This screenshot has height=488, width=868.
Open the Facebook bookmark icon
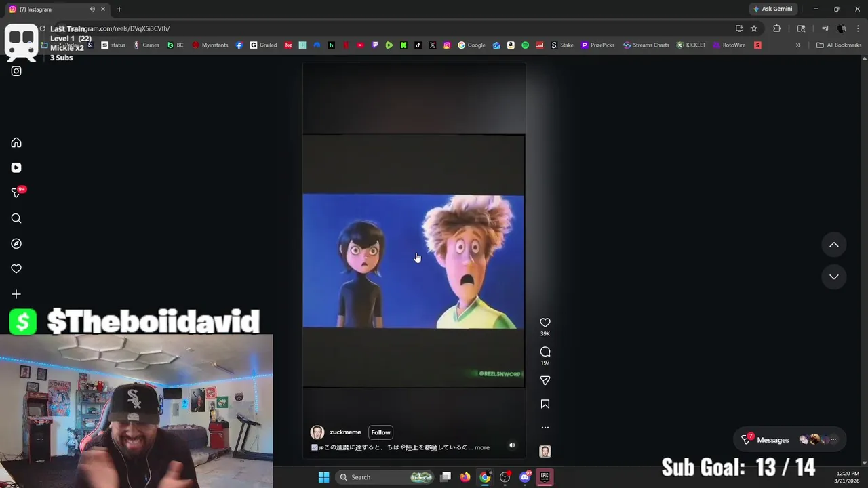coord(239,45)
